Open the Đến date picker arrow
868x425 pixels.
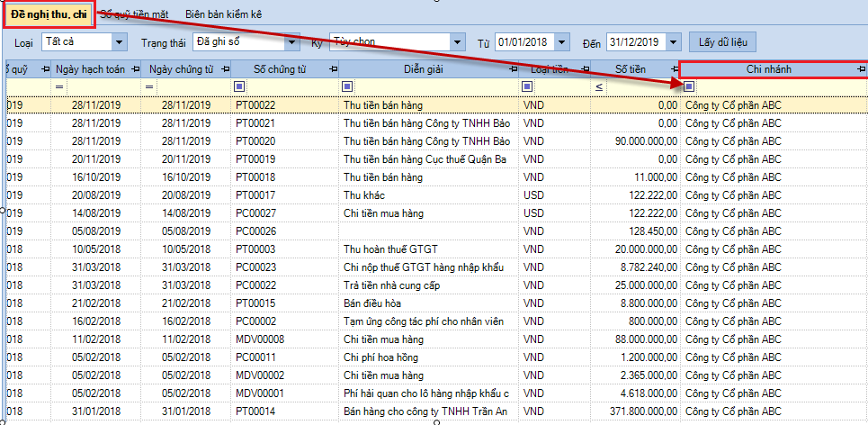[x=673, y=41]
